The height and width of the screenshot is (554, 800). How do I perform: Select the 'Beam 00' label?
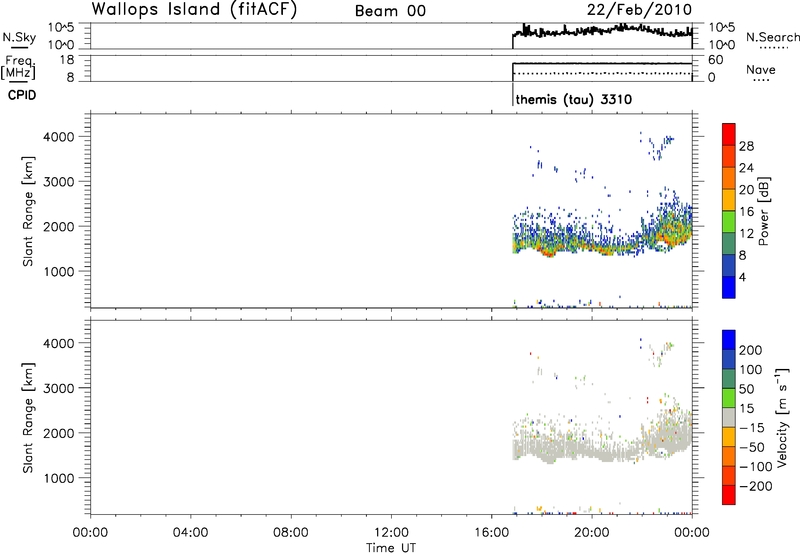390,11
